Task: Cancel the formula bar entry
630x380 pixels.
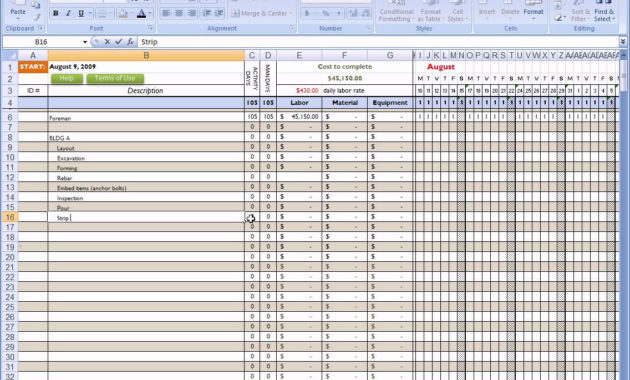Action: click(107, 42)
